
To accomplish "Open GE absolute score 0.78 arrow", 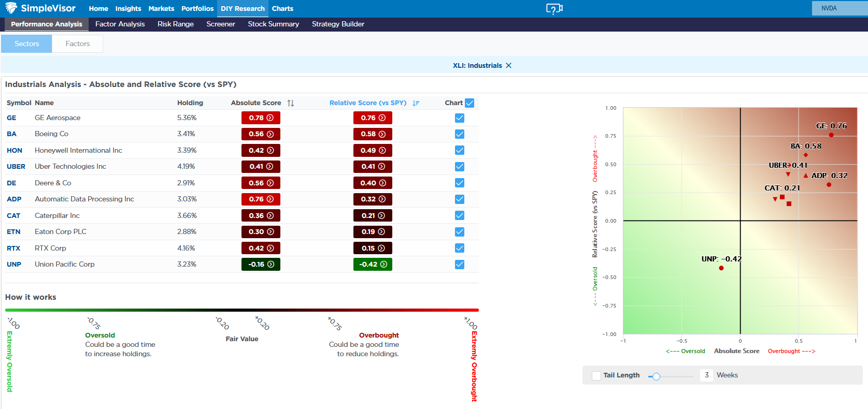I will [x=270, y=118].
